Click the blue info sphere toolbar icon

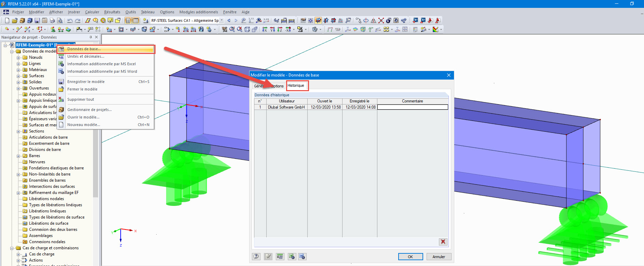point(388,20)
